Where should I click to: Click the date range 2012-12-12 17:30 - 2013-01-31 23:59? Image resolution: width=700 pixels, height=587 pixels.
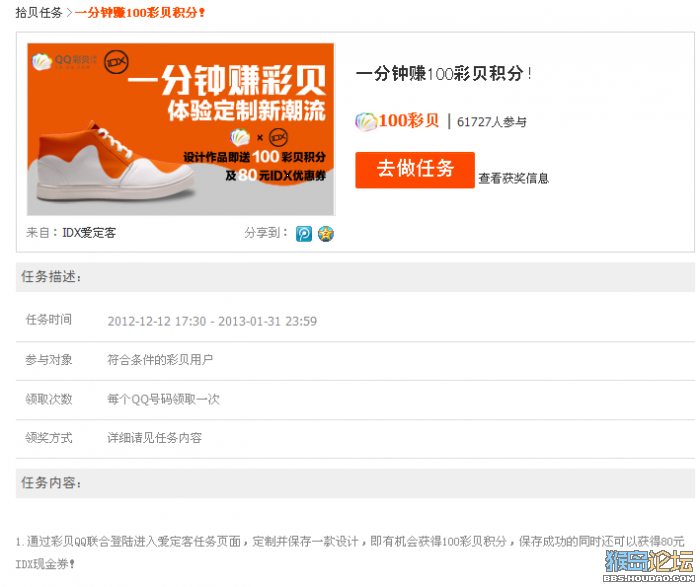[212, 321]
